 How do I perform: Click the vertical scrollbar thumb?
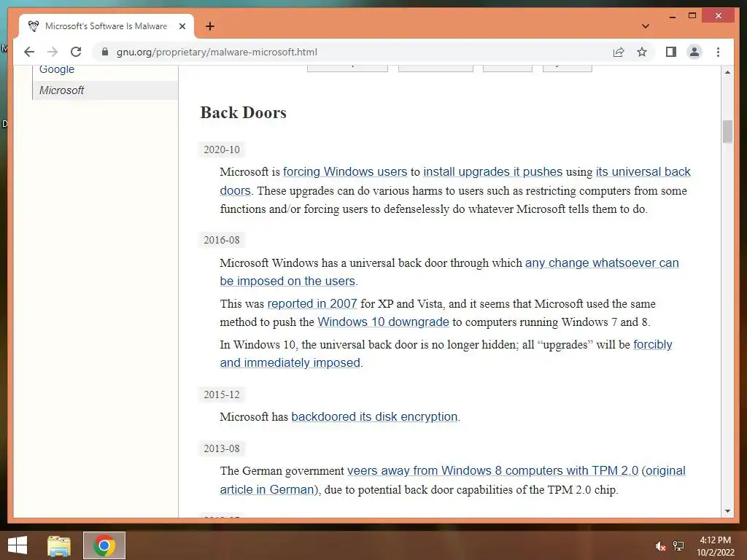pyautogui.click(x=727, y=131)
